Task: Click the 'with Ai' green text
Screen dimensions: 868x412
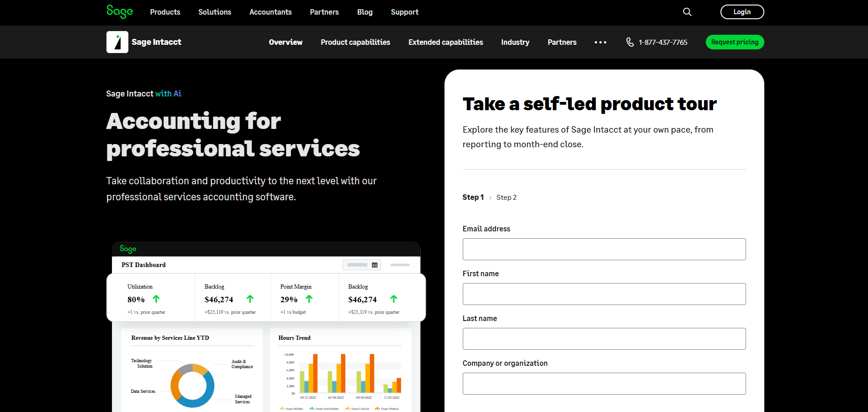Action: [x=168, y=94]
